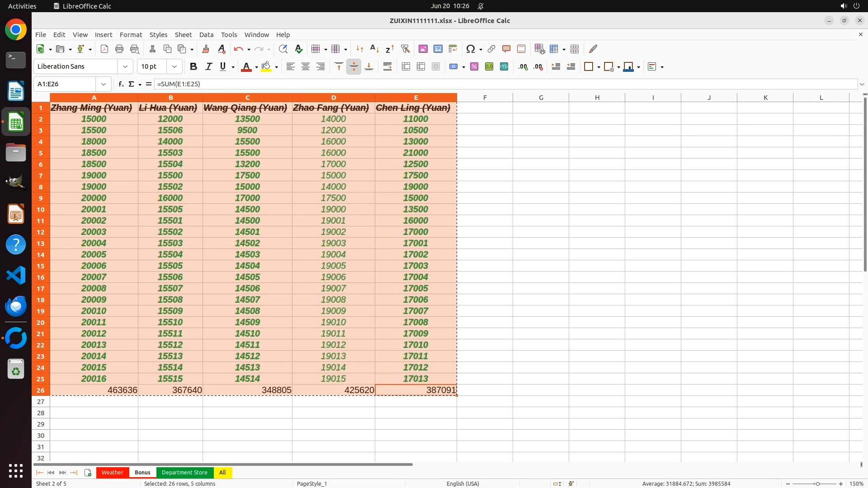Screen dimensions: 868x488
Task: Expand the Name Box dropdown arrow
Action: click(104, 84)
